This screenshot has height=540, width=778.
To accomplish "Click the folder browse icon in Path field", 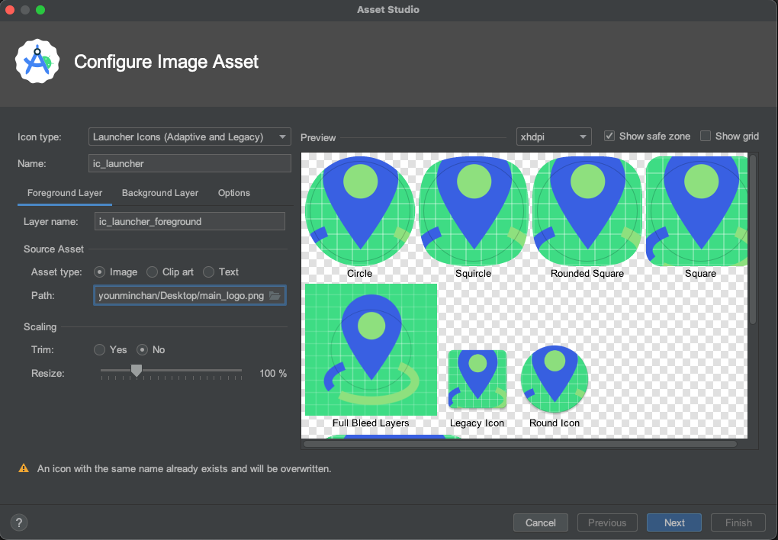I will pyautogui.click(x=275, y=296).
